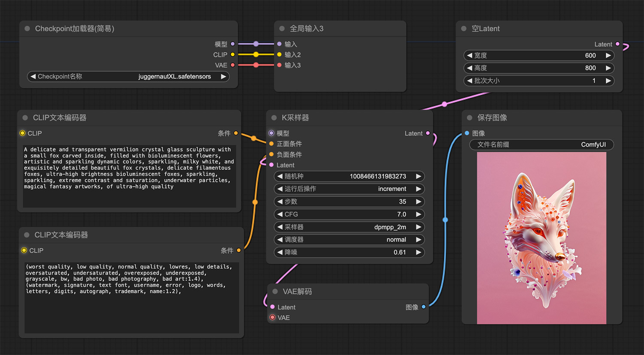Click the 条件 output socket of the negative-prompt encoder

239,250
